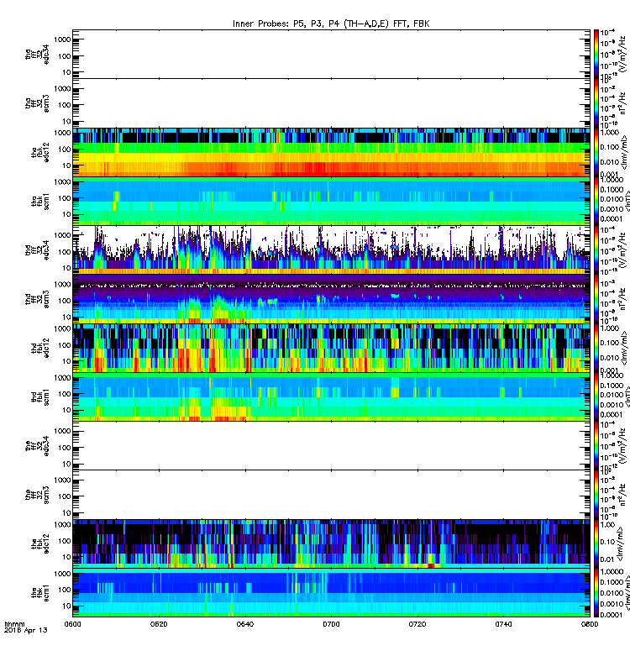The width and height of the screenshot is (630, 672).
Task: Click the empty the fff scm3 spectrogram panel
Action: click(x=331, y=495)
